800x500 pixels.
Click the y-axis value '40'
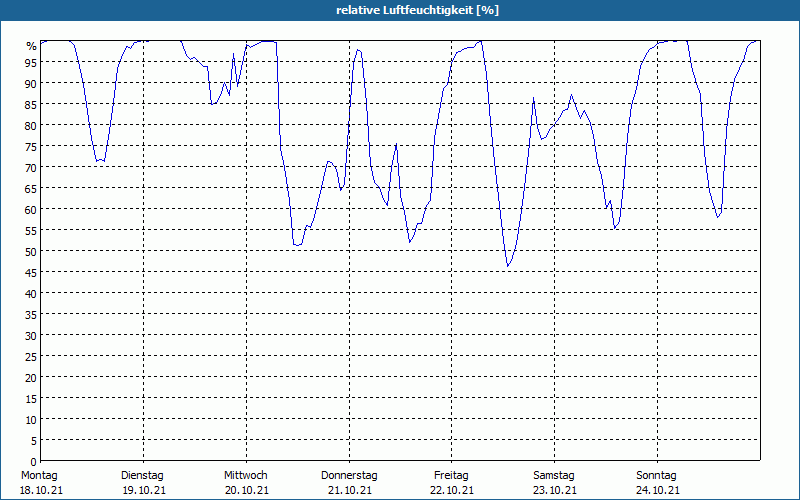[31, 294]
